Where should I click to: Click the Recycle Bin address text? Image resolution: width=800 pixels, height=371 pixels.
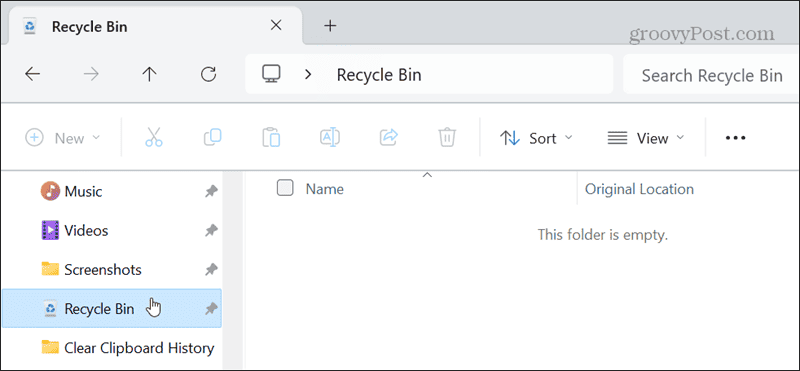(x=379, y=76)
